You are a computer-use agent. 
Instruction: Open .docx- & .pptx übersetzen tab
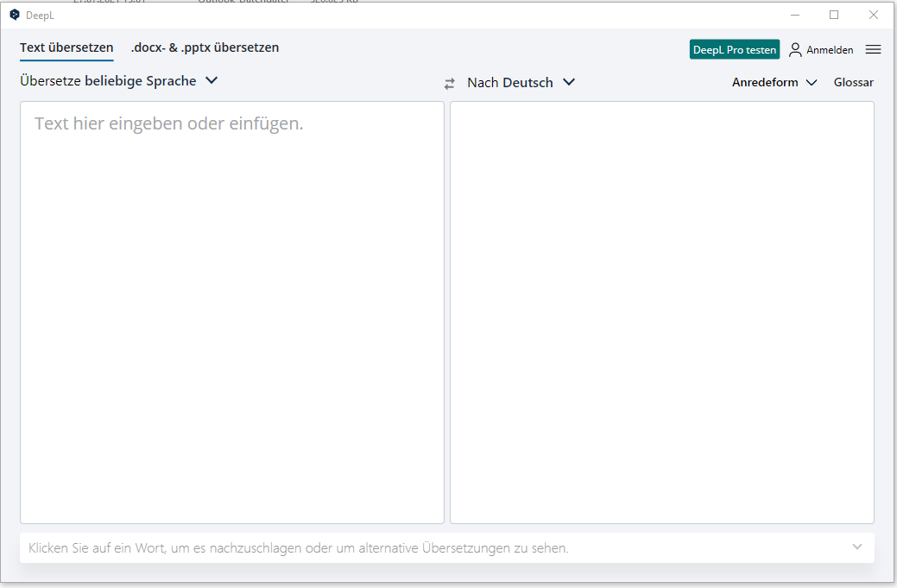pyautogui.click(x=205, y=47)
